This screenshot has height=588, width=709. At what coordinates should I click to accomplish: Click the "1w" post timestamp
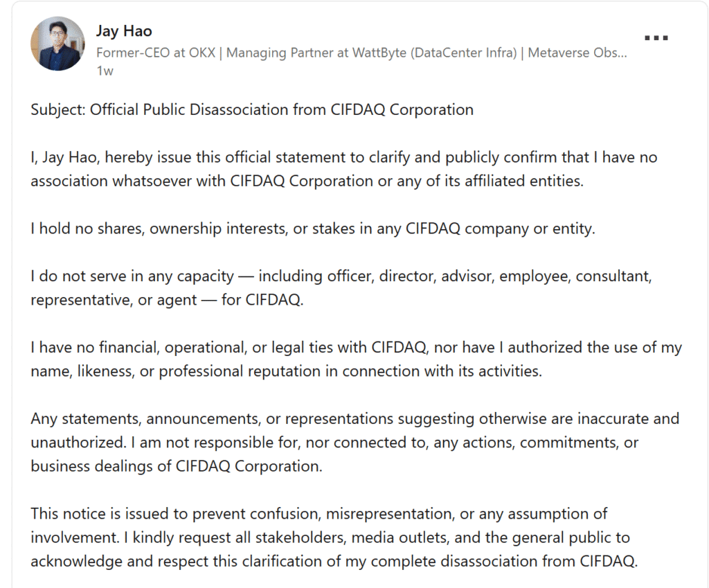[105, 71]
